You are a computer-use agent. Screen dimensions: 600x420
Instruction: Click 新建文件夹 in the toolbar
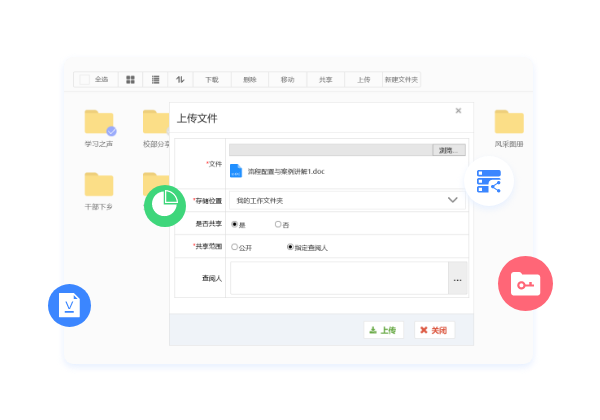point(402,79)
